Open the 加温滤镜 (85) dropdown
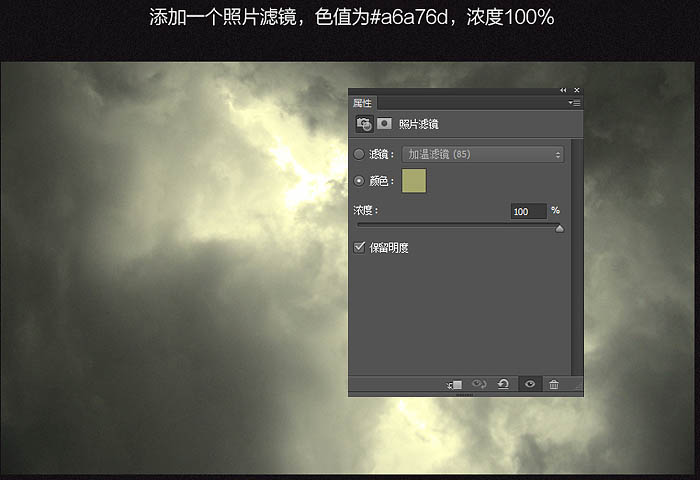This screenshot has height=480, width=700. click(483, 154)
